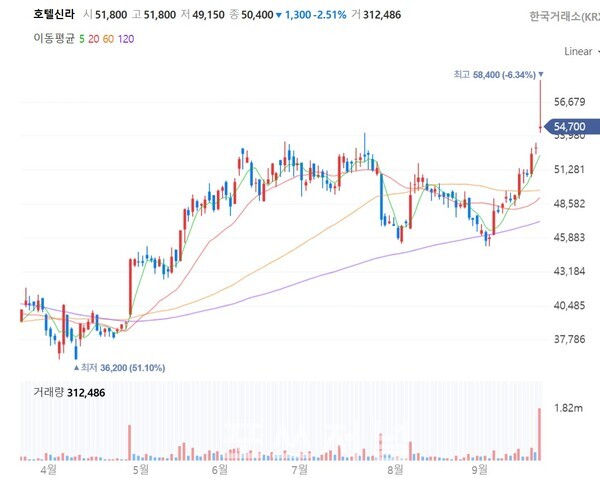Image resolution: width=600 pixels, height=478 pixels.
Task: Select the 4월 label on time axis
Action: [47, 467]
